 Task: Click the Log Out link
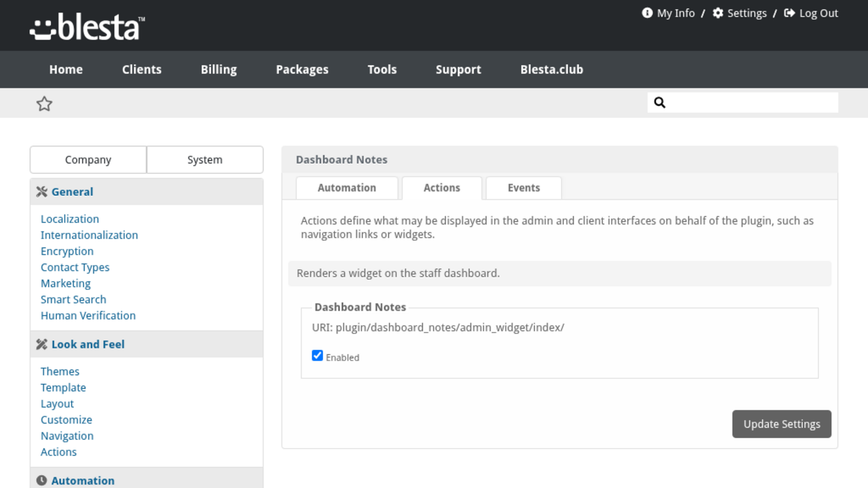click(819, 13)
